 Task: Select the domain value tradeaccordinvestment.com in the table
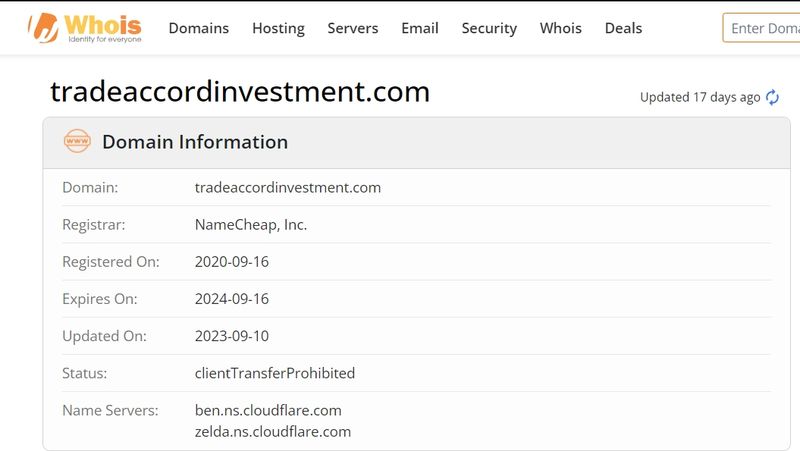tap(288, 187)
